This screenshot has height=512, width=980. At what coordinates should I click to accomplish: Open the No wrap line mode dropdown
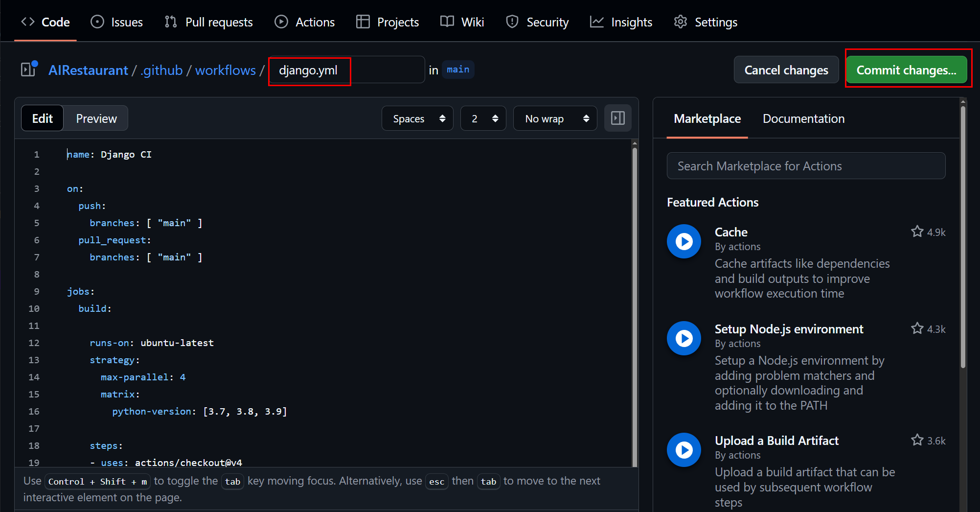[555, 118]
